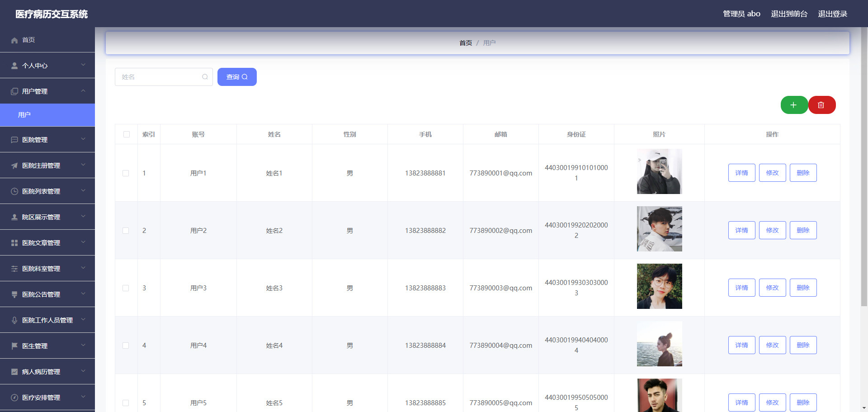Click 删除 button for 用户3
Image resolution: width=868 pixels, height=412 pixels.
click(x=803, y=288)
